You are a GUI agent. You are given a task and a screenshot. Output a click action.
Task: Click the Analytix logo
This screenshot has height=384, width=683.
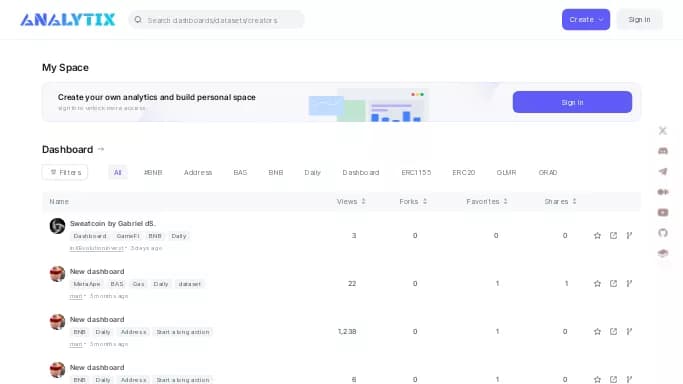[x=68, y=20]
